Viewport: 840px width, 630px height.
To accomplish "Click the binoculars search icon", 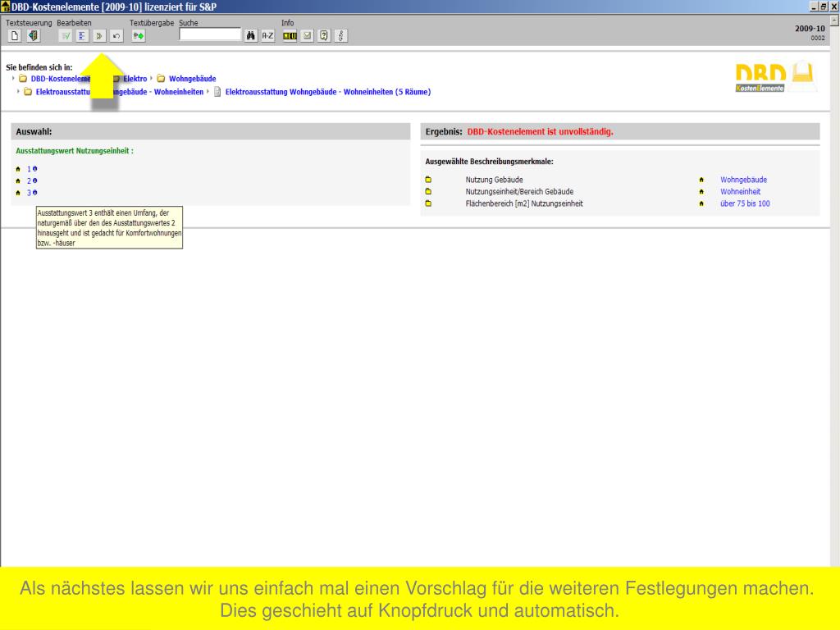I will click(250, 35).
